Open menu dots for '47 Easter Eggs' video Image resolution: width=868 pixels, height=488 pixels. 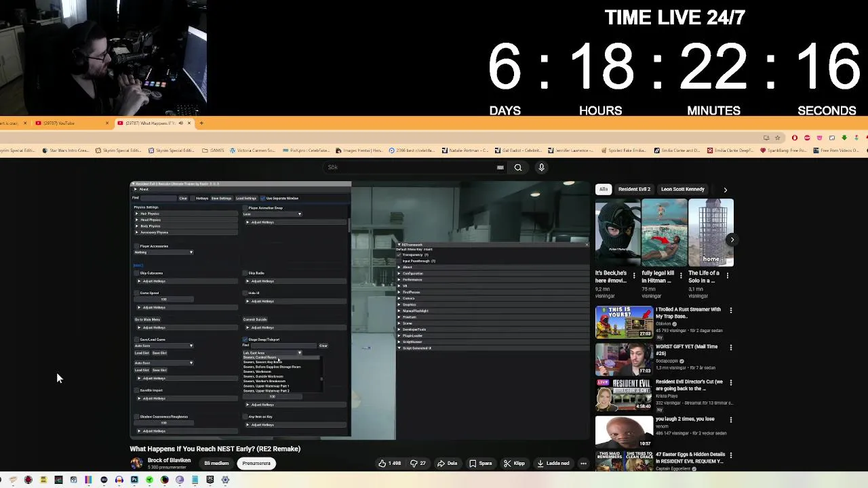click(730, 455)
